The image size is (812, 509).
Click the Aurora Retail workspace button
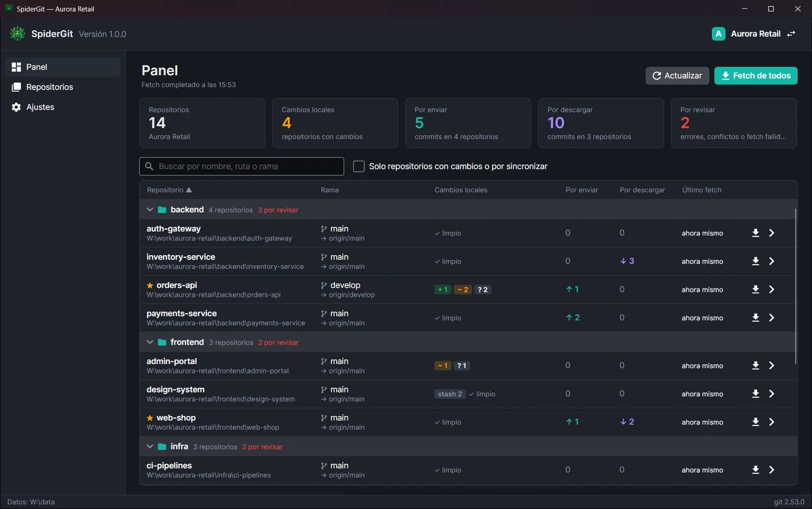[x=753, y=34]
